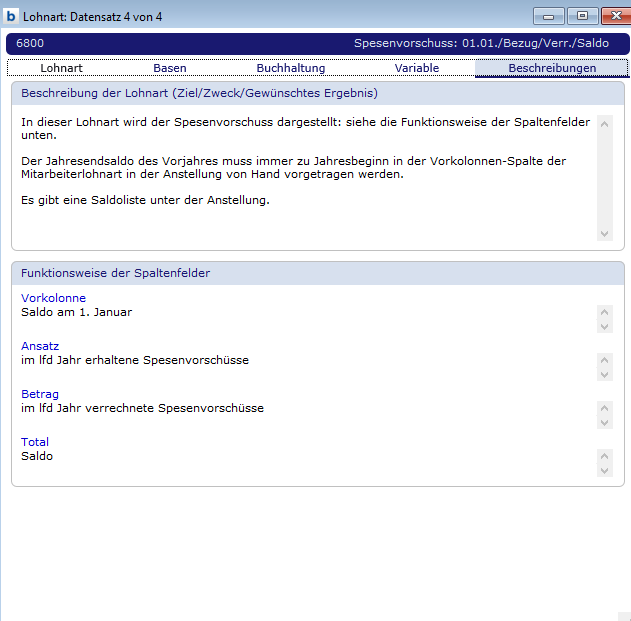Viewport: 631px width, 621px height.
Task: Open the Basen tab
Action: pos(170,68)
